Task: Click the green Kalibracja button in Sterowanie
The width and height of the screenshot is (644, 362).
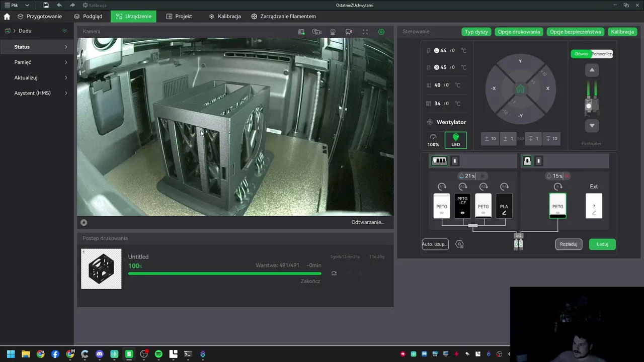Action: 622,32
